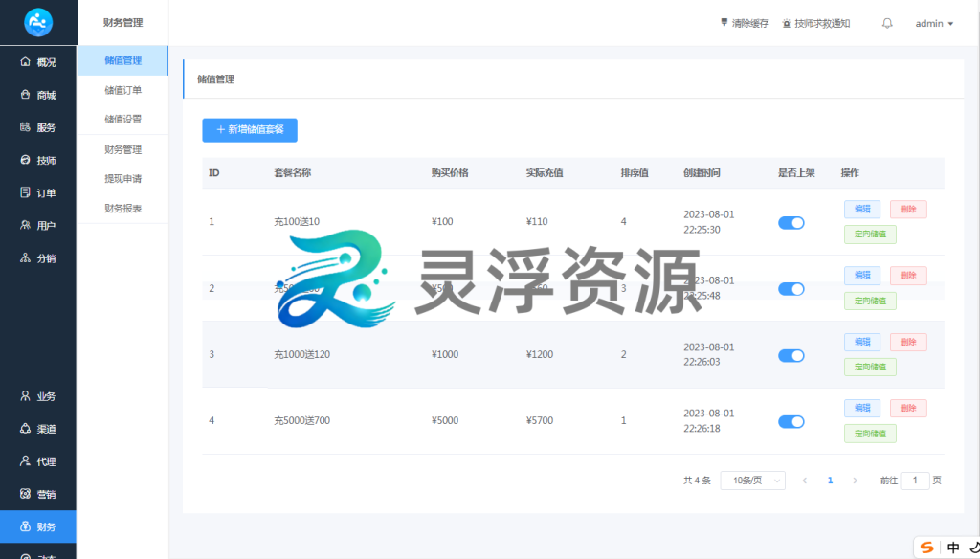The image size is (980, 559).
Task: Click 删除 delete for 充5000送700 row
Action: 908,409
